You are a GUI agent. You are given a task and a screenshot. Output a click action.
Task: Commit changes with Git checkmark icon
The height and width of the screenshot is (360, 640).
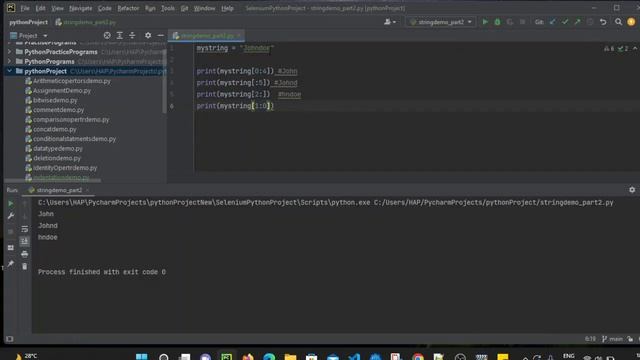(565, 22)
